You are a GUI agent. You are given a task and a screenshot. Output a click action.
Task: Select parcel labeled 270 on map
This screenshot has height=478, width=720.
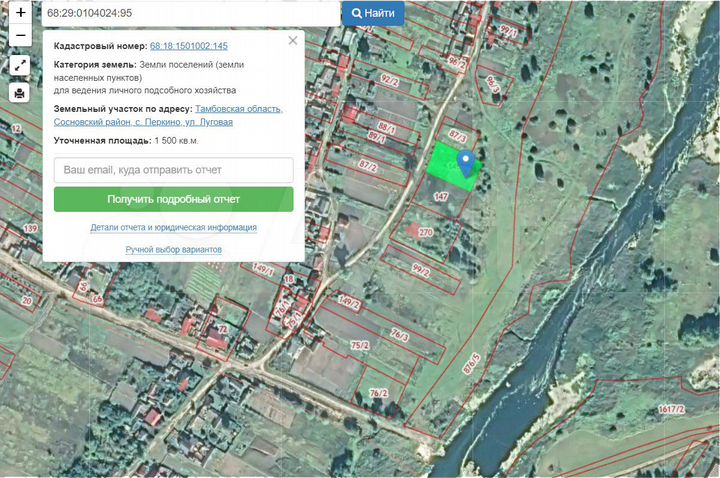425,233
